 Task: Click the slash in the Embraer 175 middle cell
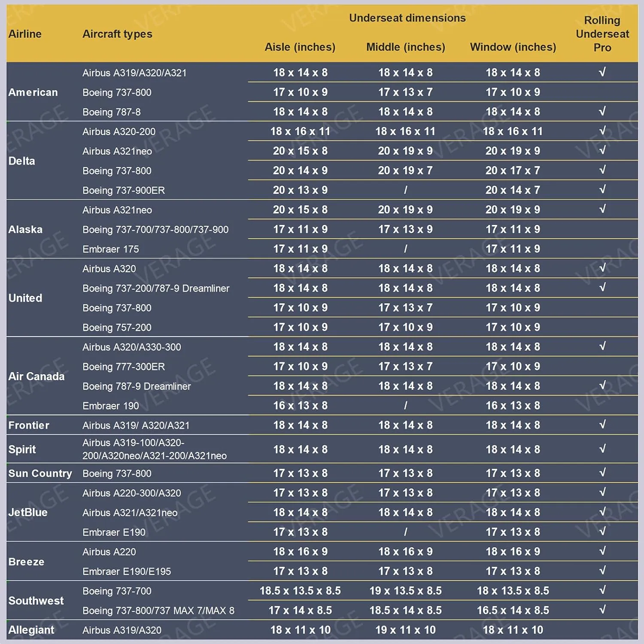coord(405,249)
